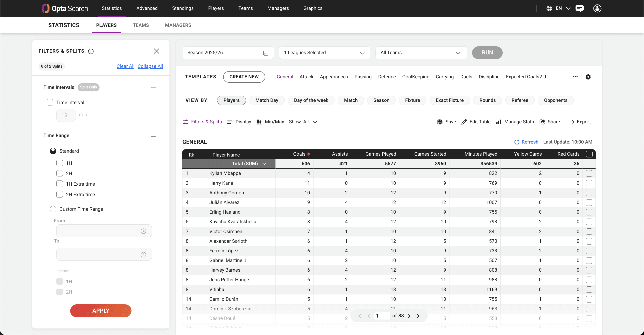
Task: Check the 2H standard period
Action: pos(59,173)
